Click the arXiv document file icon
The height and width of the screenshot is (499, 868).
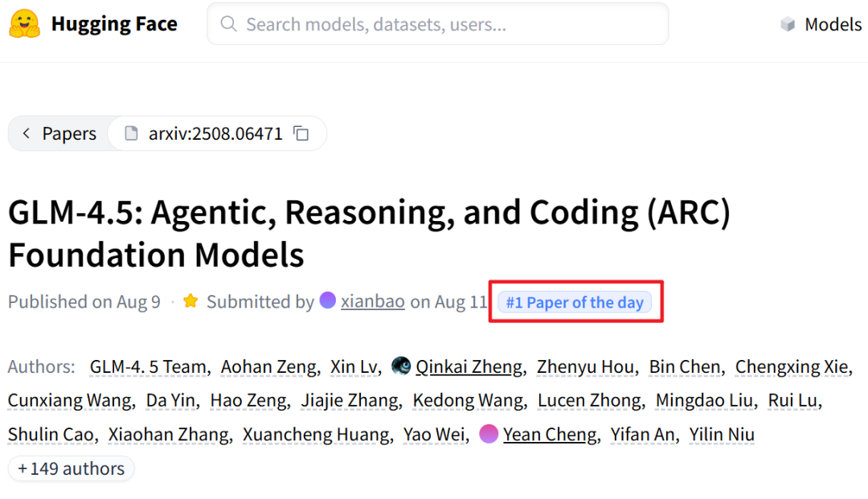[x=131, y=133]
